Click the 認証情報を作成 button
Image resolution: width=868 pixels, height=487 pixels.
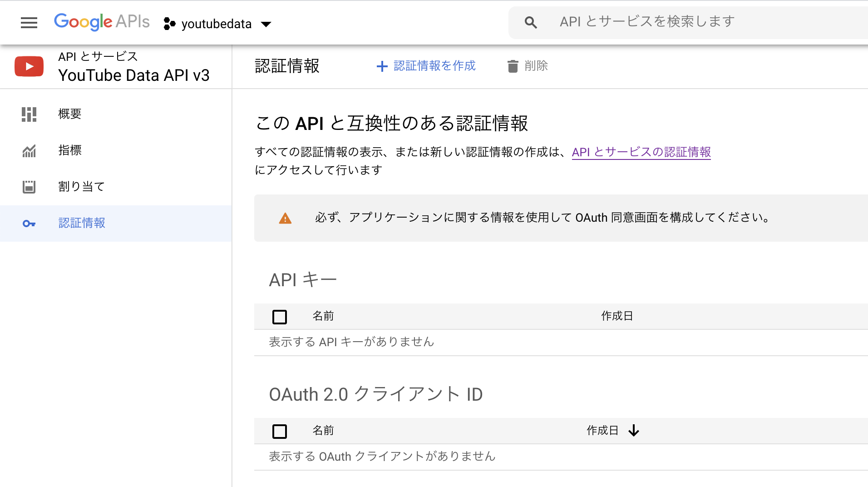[x=426, y=66]
